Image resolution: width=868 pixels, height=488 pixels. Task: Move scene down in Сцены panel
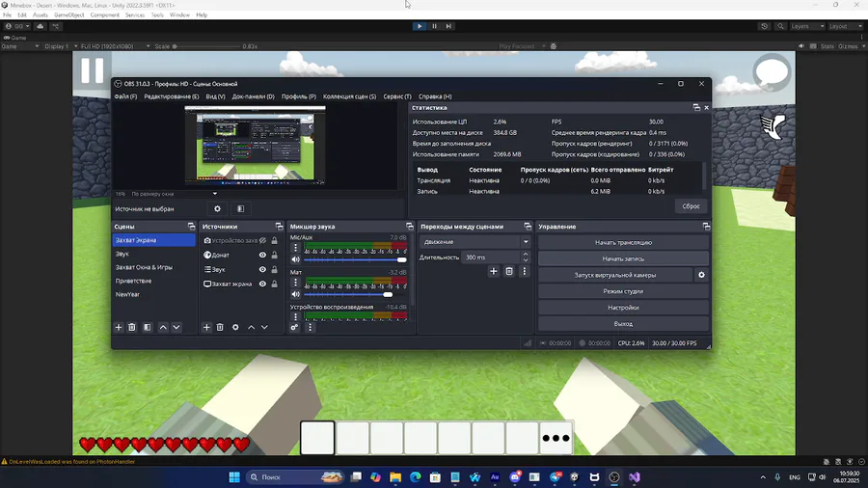pos(176,328)
